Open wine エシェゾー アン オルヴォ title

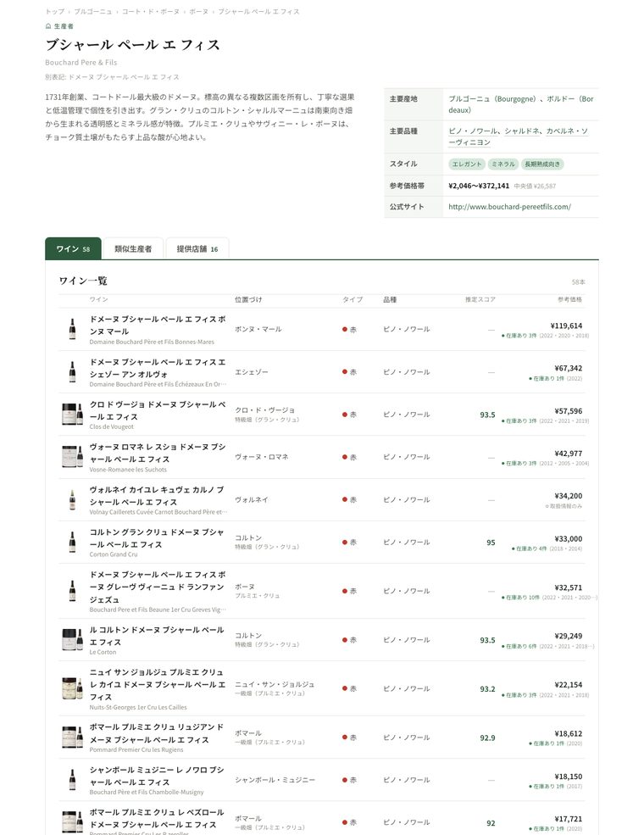point(158,368)
